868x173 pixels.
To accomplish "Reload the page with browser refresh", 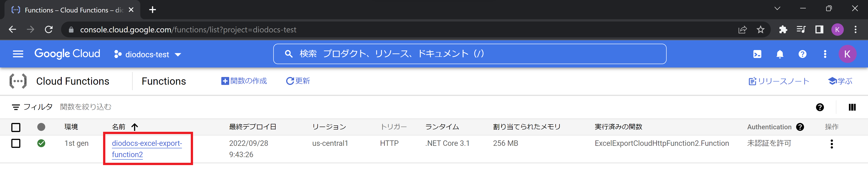I will click(49, 30).
